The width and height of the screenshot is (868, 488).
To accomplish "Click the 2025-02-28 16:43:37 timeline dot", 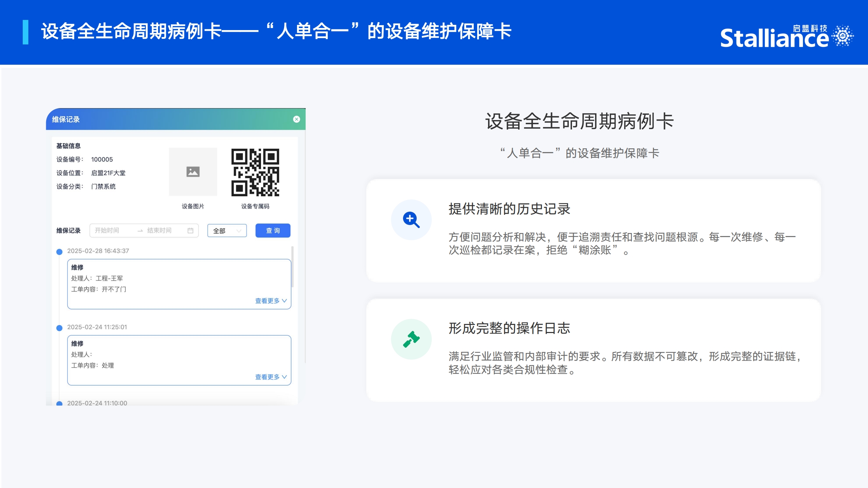I will [59, 252].
